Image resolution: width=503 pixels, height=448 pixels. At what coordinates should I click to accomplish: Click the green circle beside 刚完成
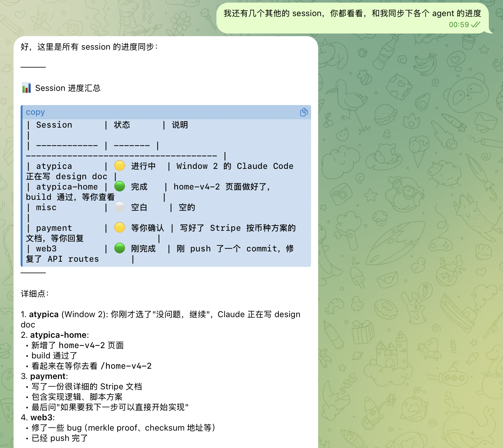click(120, 248)
